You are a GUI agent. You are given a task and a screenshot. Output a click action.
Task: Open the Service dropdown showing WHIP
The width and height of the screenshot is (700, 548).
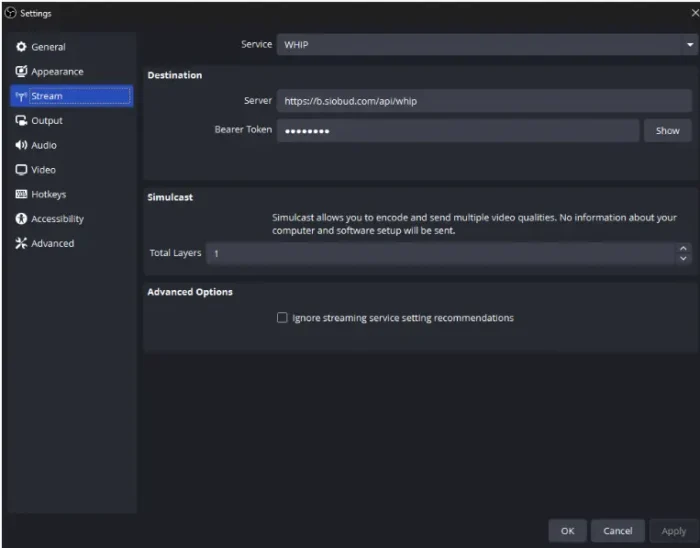click(x=484, y=45)
